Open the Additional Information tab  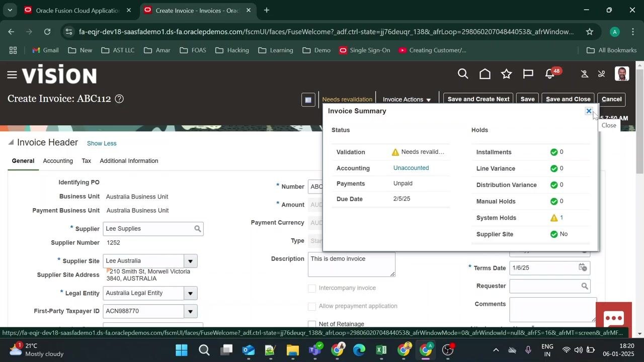pyautogui.click(x=129, y=161)
